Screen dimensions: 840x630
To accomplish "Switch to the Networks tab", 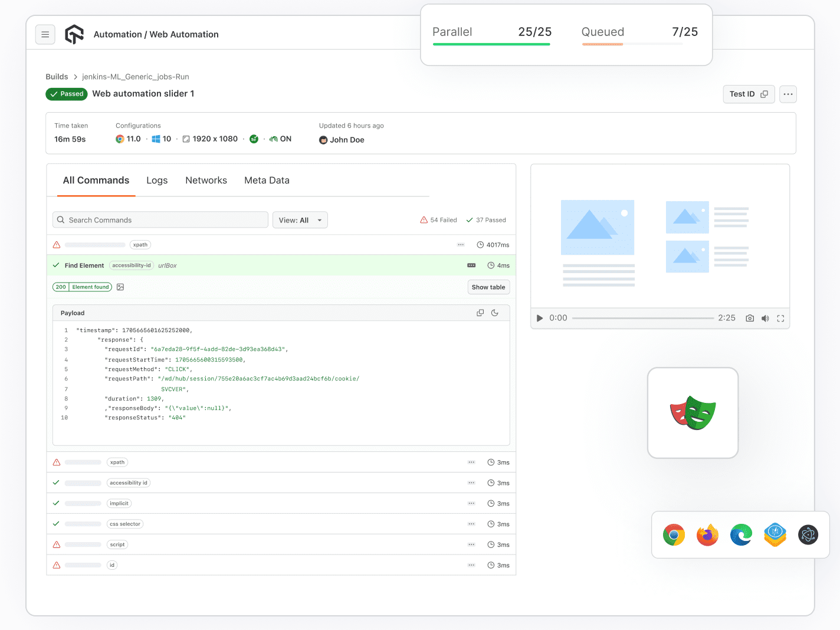I will (x=206, y=181).
